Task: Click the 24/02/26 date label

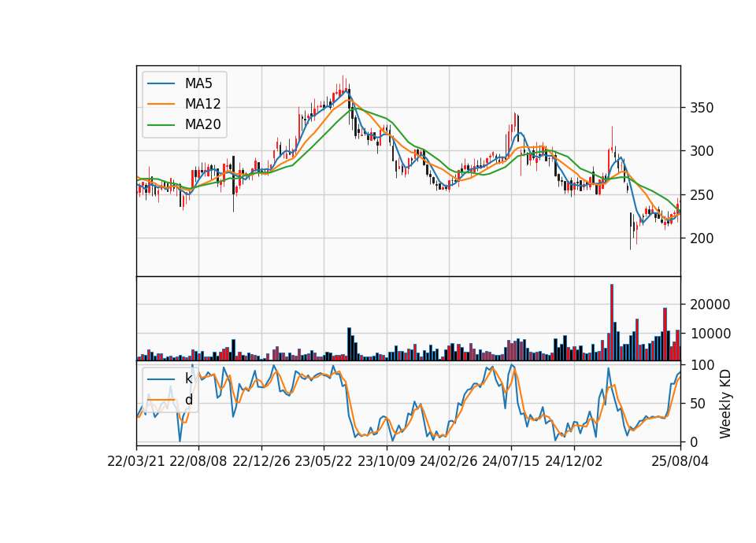Action: pos(448,461)
